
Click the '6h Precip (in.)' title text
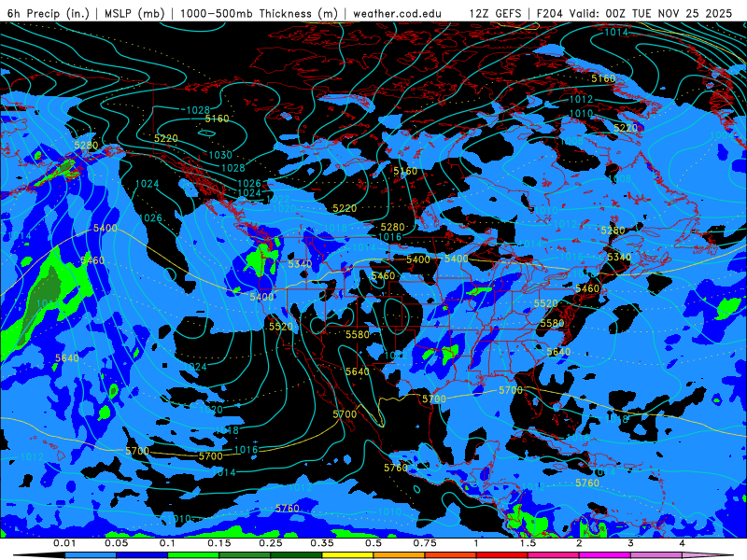point(49,13)
